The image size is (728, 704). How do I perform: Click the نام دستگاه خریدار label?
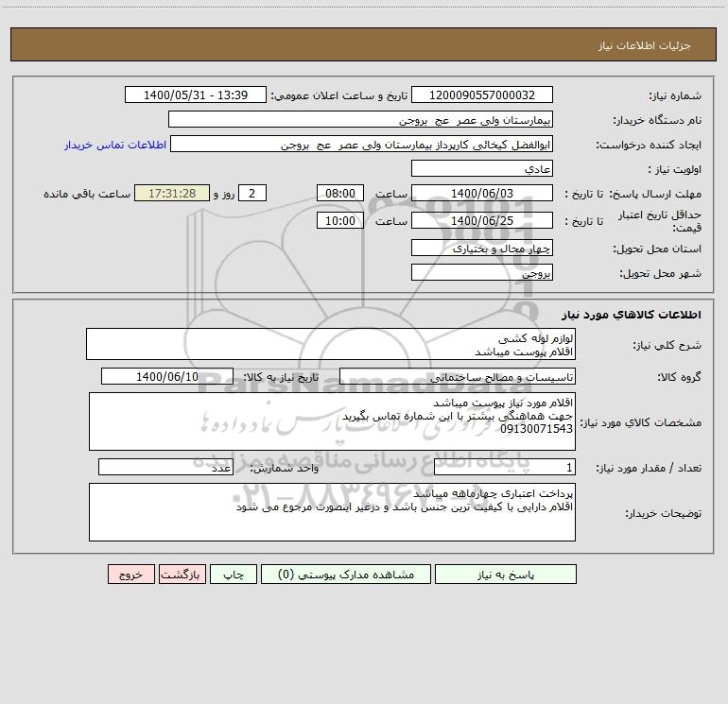point(657,121)
